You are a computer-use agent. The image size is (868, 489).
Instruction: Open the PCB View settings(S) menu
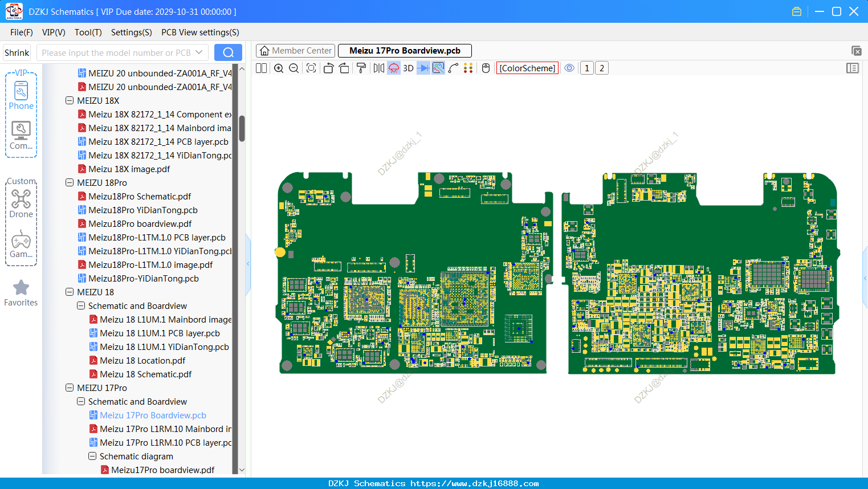coord(200,32)
